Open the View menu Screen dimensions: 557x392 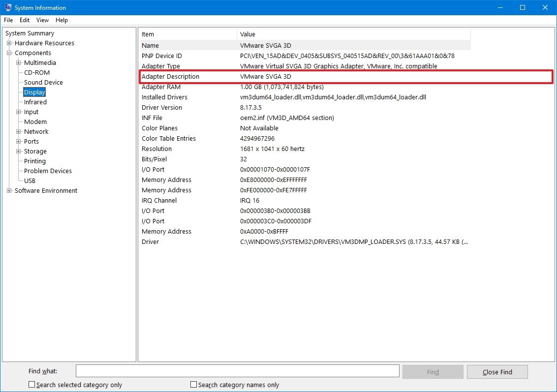(x=42, y=20)
